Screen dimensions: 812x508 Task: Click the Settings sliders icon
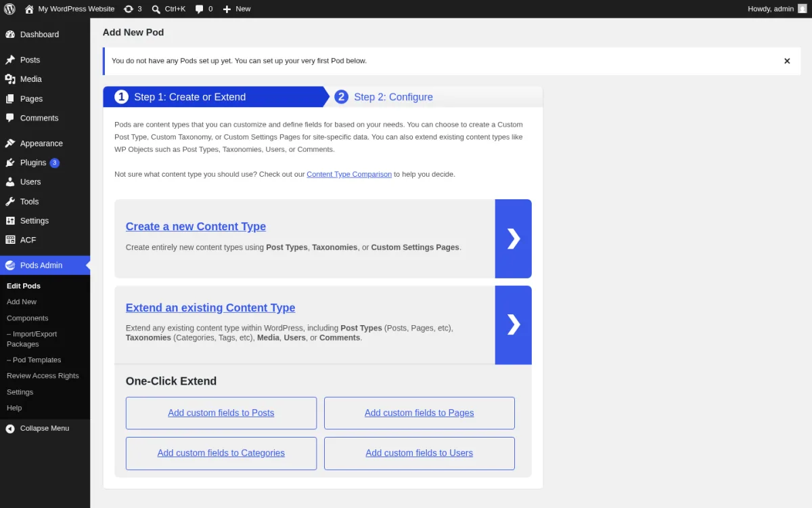[x=10, y=221]
